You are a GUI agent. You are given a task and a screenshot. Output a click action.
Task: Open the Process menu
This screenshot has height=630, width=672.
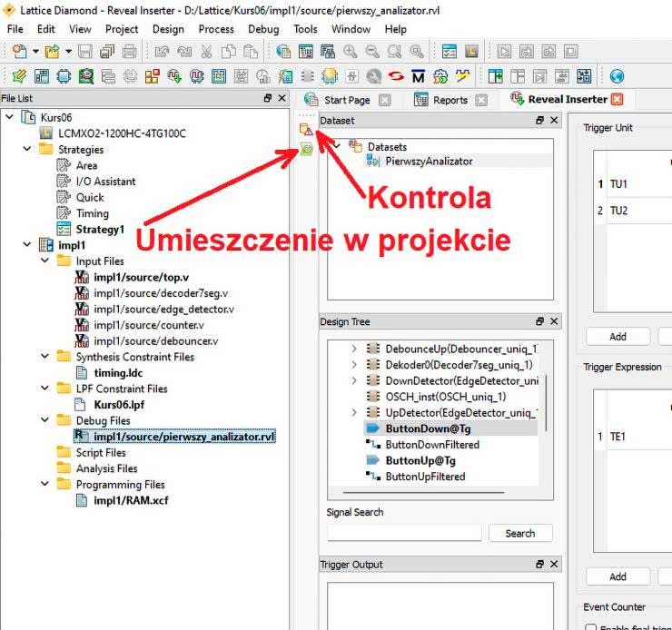click(216, 29)
